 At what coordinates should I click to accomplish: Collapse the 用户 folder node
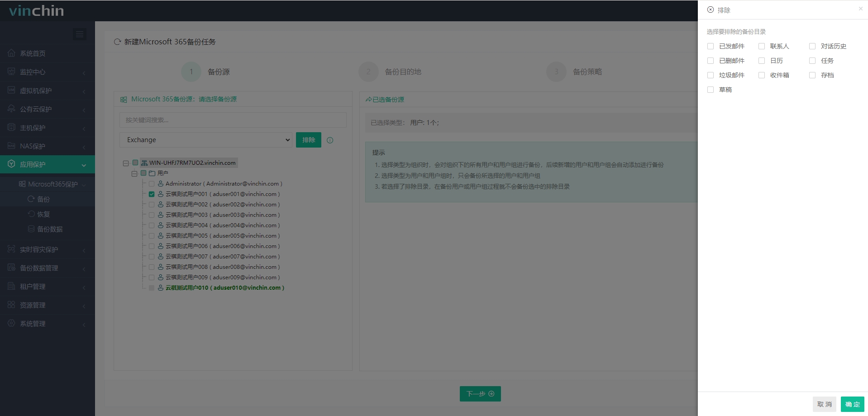134,173
